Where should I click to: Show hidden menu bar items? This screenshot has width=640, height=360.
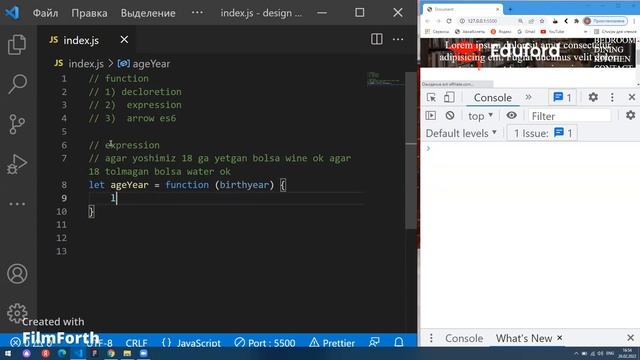pos(197,13)
